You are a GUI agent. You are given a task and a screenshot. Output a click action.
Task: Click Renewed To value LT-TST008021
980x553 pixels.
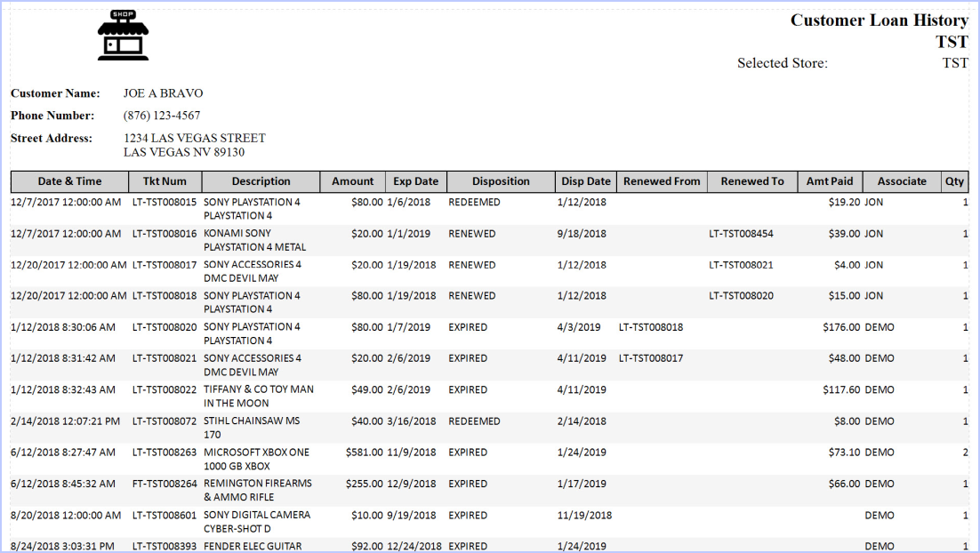point(741,265)
